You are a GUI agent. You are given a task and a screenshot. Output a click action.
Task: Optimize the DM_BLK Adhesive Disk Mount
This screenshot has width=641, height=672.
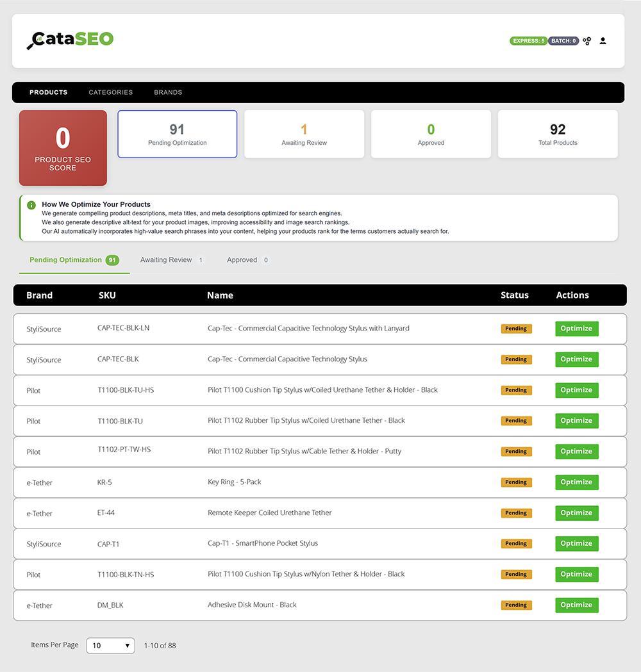point(577,605)
